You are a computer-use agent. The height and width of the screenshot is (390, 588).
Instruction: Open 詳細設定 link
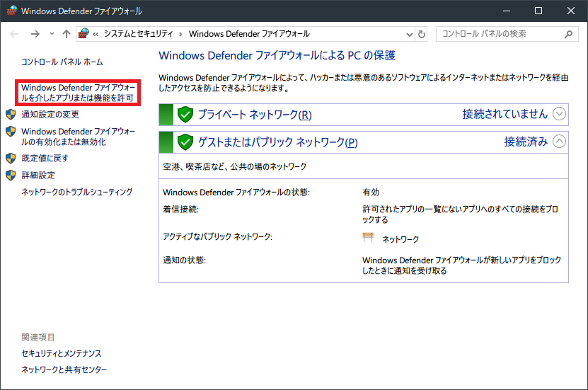coord(38,175)
